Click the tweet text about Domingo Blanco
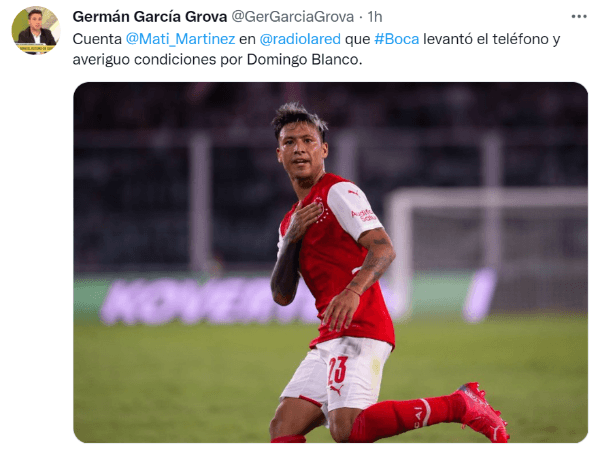The image size is (600, 453). (316, 49)
